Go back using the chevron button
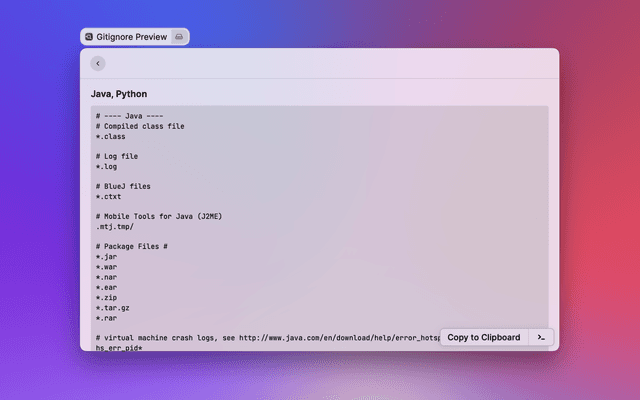The width and height of the screenshot is (640, 400). pos(97,63)
